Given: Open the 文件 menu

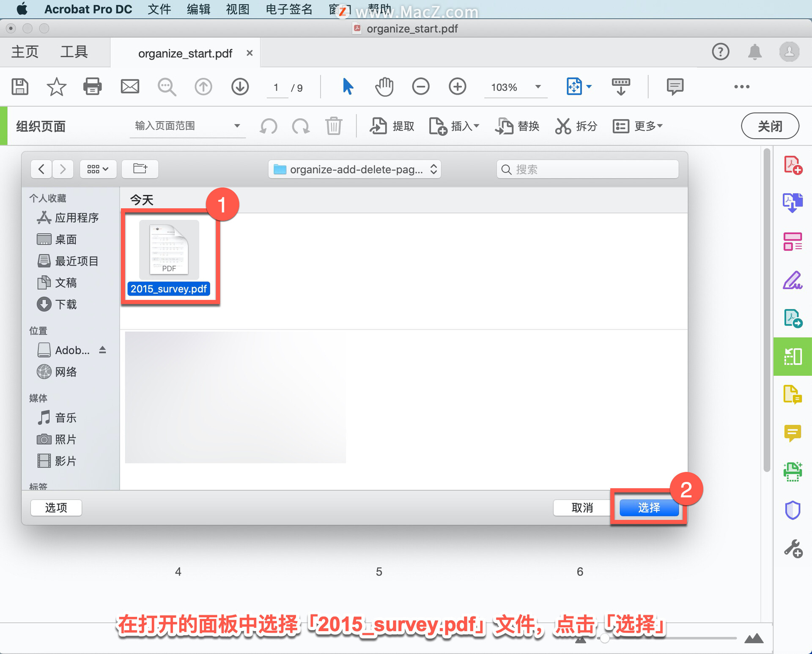Looking at the screenshot, I should tap(159, 9).
